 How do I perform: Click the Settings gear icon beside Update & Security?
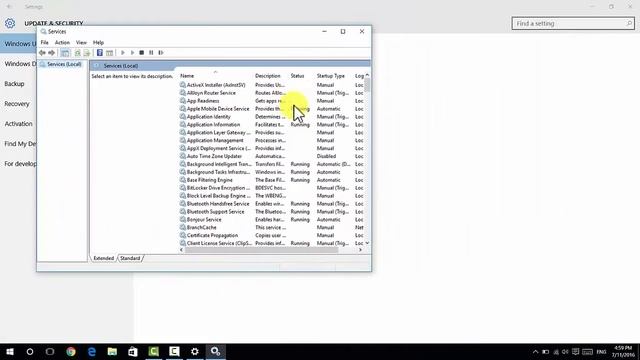tap(10, 23)
